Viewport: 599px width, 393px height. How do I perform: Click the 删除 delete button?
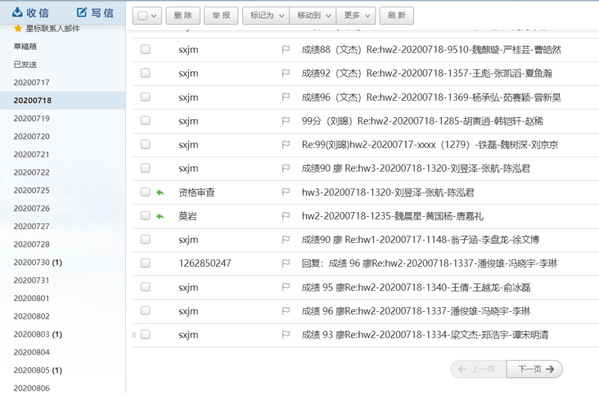coord(183,16)
